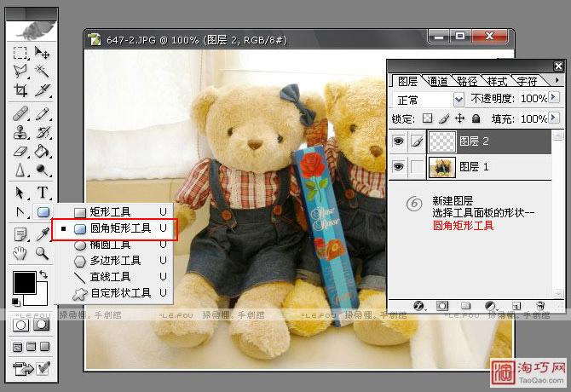
Task: Select the Path Selection arrow tool
Action: [x=20, y=193]
